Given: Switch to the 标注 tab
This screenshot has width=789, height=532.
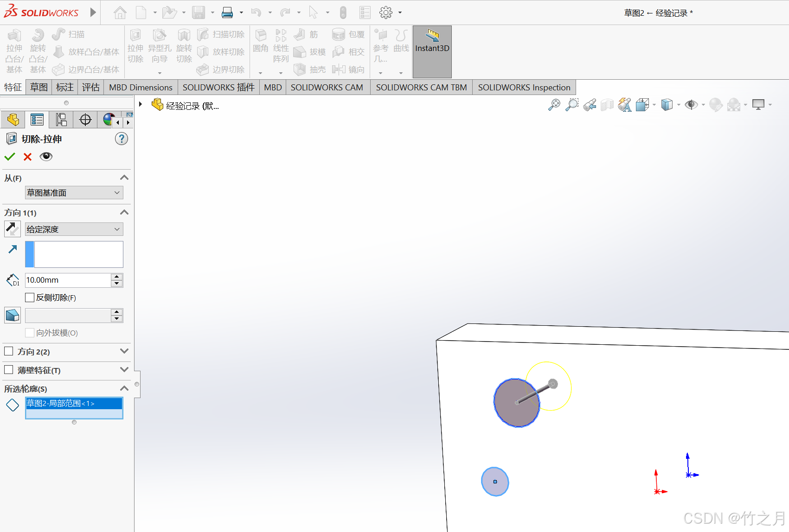Looking at the screenshot, I should click(65, 87).
